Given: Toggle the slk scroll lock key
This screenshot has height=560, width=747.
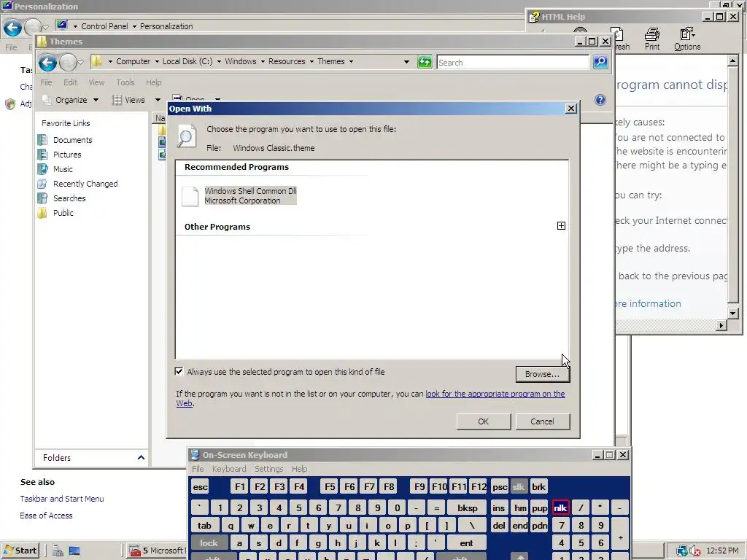Looking at the screenshot, I should pyautogui.click(x=519, y=486).
